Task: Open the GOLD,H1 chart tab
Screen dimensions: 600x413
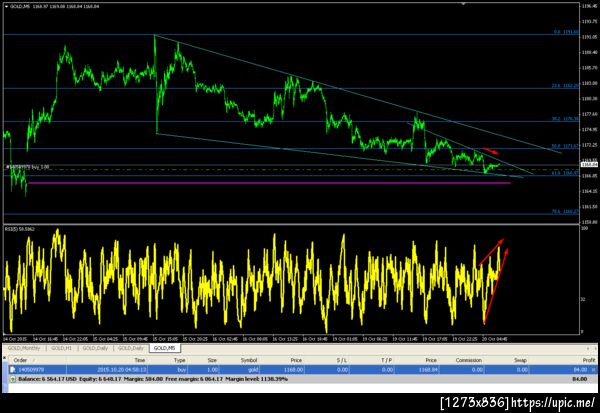Action: click(x=61, y=348)
